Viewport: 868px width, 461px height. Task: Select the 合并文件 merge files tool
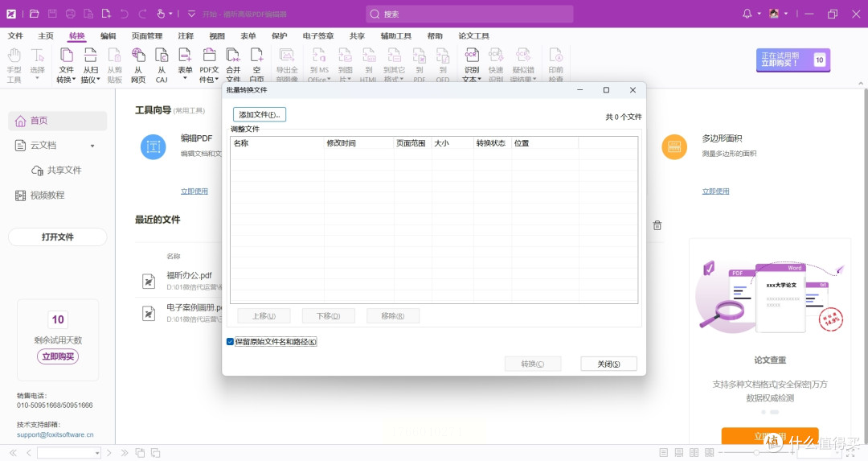pyautogui.click(x=233, y=64)
